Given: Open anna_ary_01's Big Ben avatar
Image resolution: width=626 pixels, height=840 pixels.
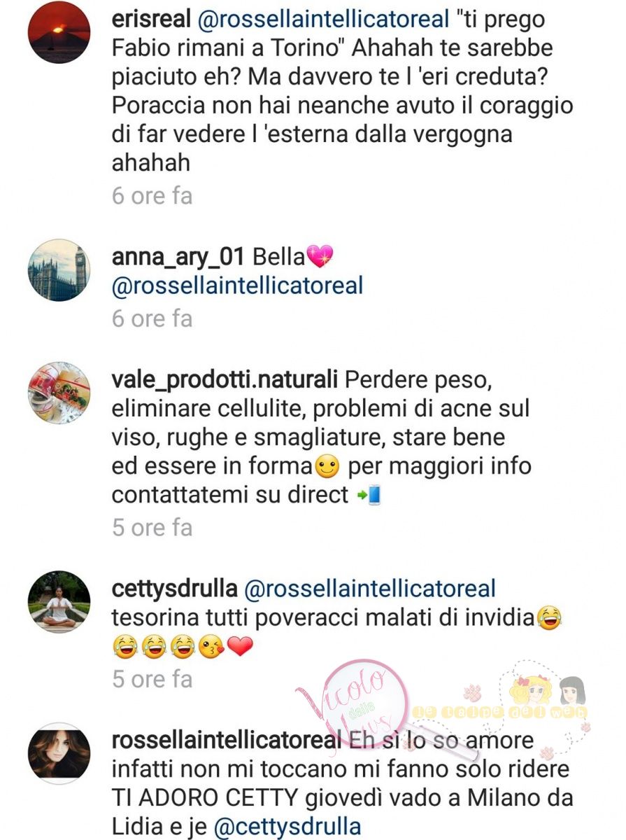Looking at the screenshot, I should (x=59, y=271).
